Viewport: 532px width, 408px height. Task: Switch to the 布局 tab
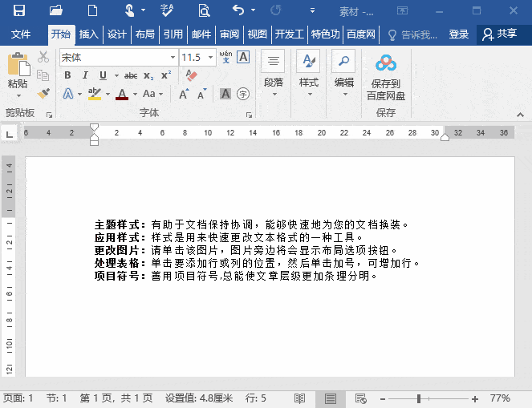coord(145,34)
